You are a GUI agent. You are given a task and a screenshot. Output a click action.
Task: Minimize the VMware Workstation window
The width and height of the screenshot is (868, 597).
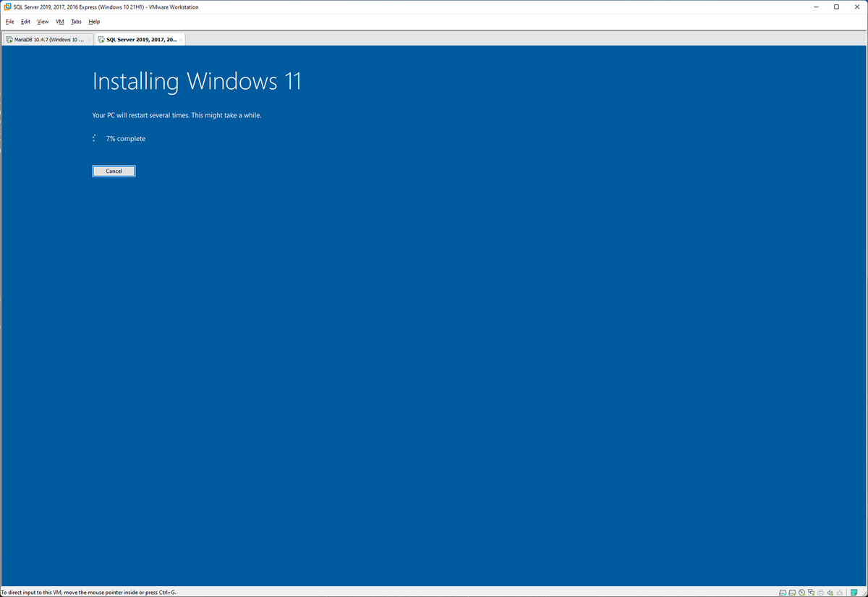click(815, 7)
